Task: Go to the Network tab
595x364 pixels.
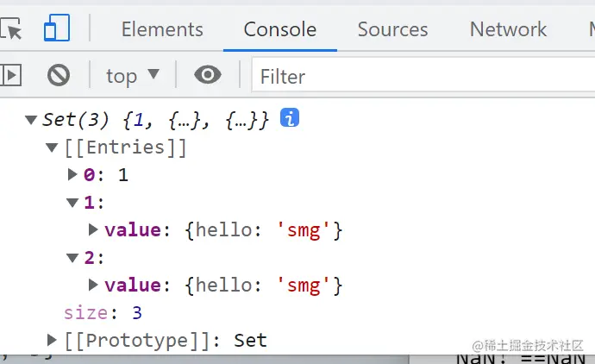Action: (x=508, y=29)
